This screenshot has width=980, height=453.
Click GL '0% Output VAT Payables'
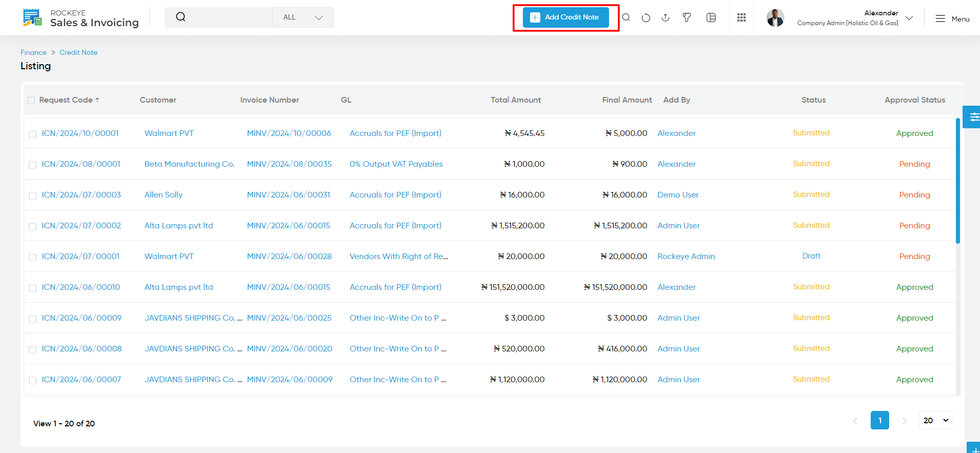[396, 164]
